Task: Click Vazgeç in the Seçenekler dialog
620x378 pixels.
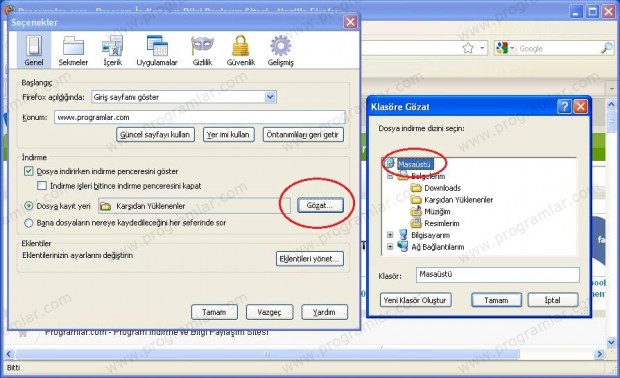Action: coord(269,312)
